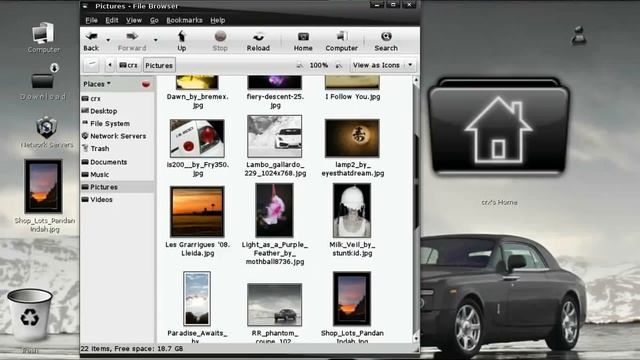640x360 pixels.
Task: Toggle the text-based location bar button
Action: tap(91, 65)
